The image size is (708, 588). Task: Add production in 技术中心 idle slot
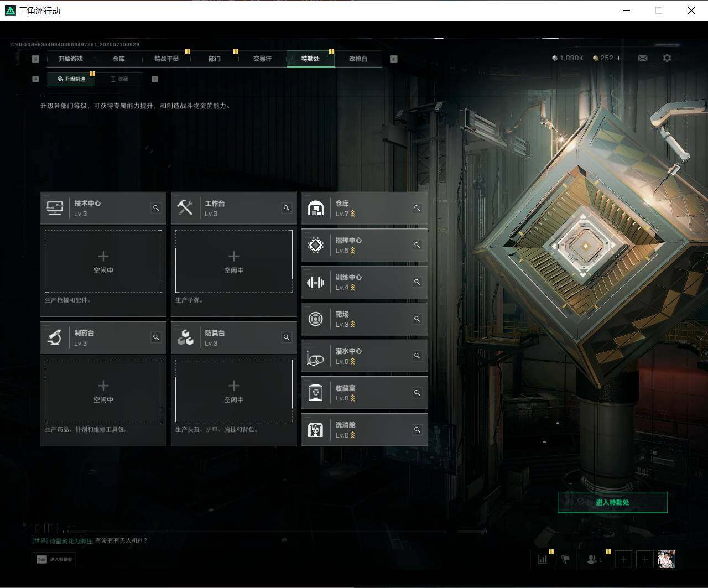pos(103,261)
